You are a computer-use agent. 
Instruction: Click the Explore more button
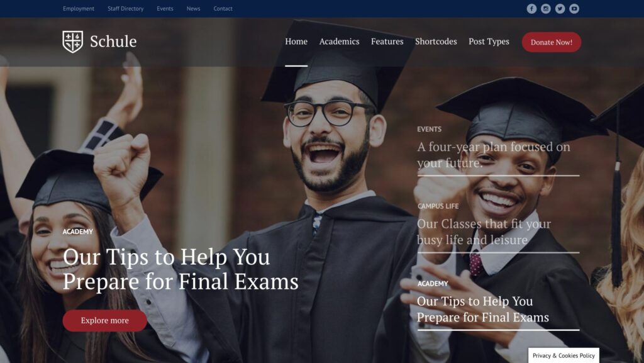(105, 320)
